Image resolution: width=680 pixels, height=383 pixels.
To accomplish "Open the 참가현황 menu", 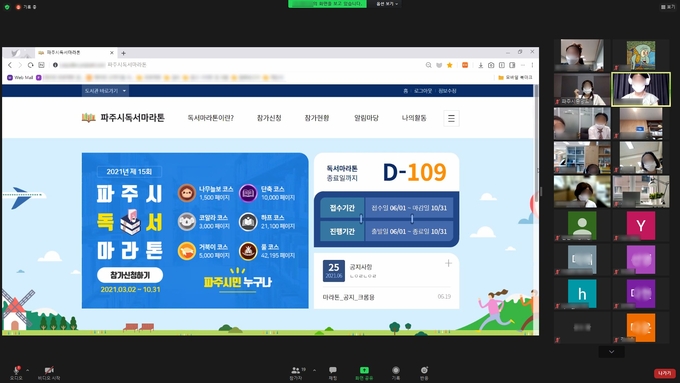I will 317,118.
